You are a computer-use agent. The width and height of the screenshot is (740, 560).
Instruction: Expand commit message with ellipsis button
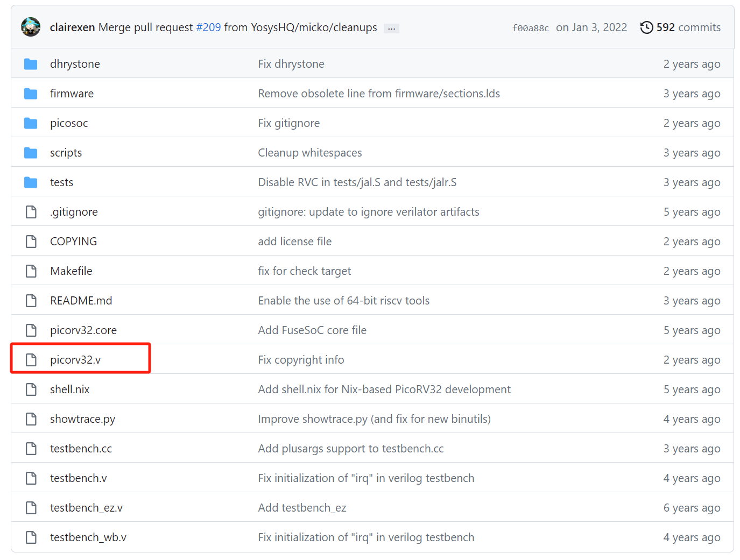click(391, 28)
